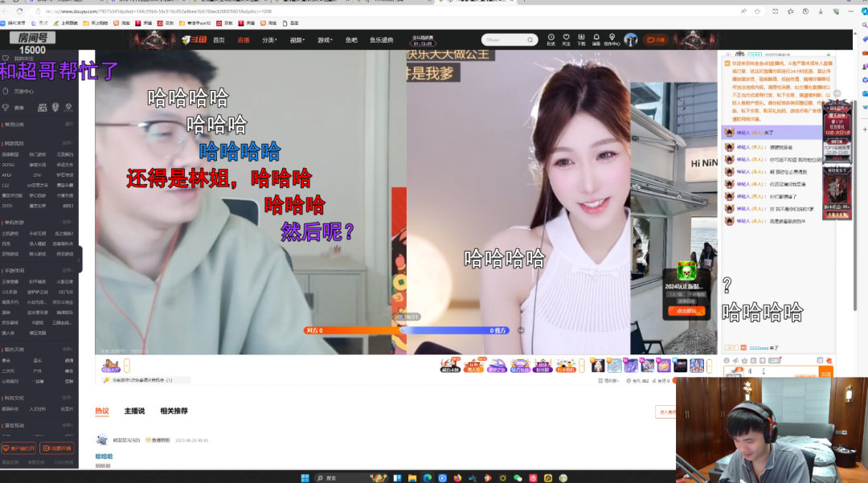
Task: Open WeChat from the taskbar
Action: [x=518, y=478]
